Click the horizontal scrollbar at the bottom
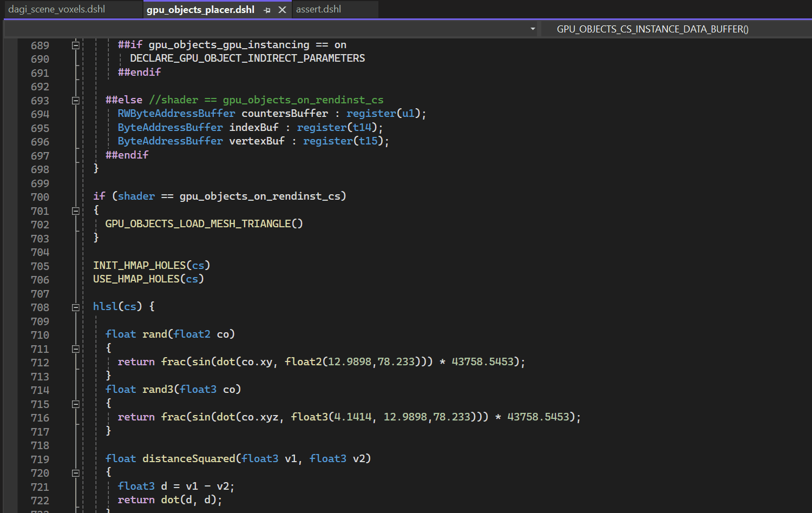 [x=379, y=511]
